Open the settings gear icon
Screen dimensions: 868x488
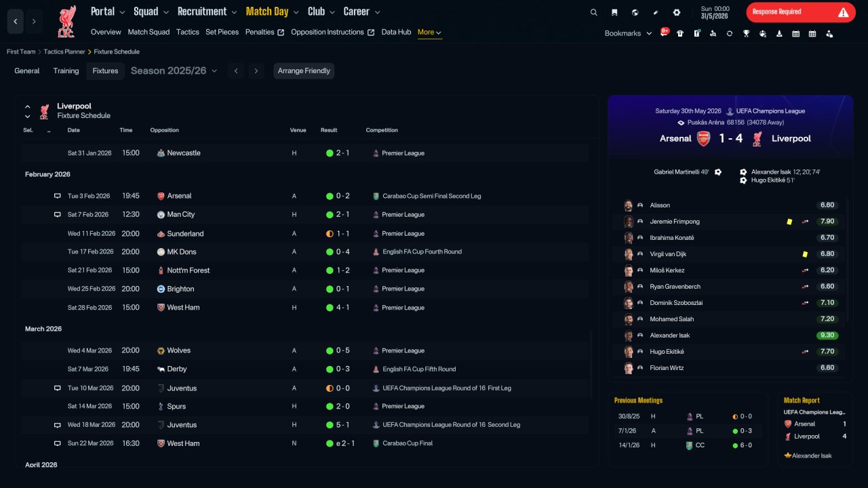677,12
